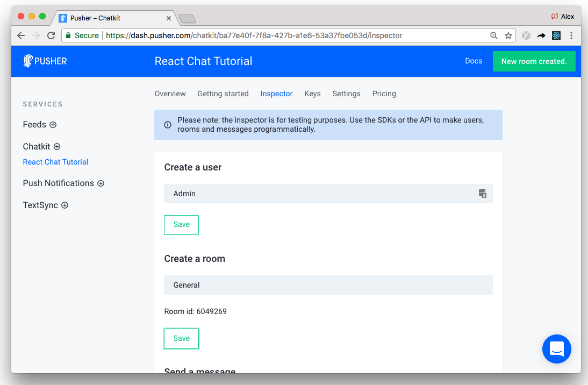Focus the room name field containing General
Image resolution: width=588 pixels, height=385 pixels.
point(328,285)
